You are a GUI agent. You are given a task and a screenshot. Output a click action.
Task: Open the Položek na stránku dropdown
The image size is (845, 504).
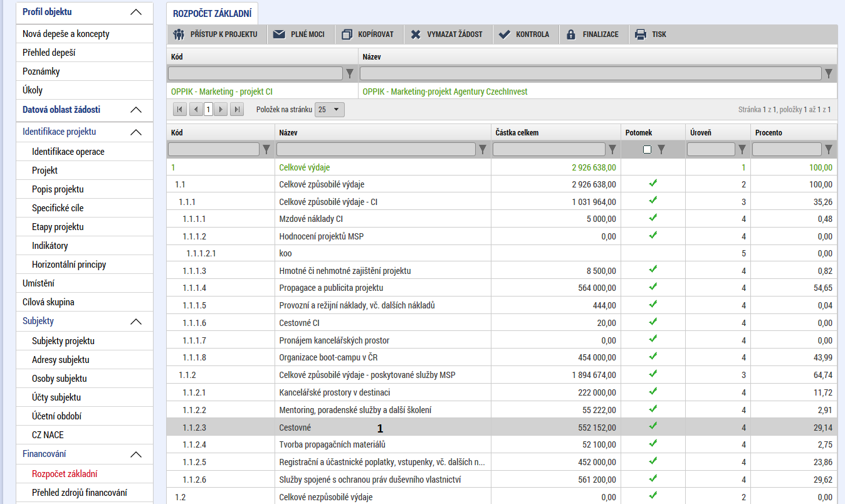point(330,110)
